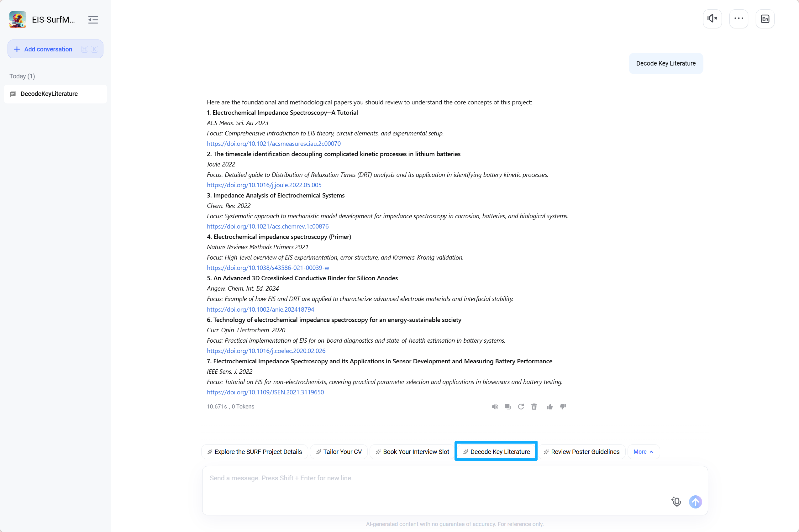Choose Review Poster Guidelines suggestion
The image size is (799, 532).
(x=581, y=452)
